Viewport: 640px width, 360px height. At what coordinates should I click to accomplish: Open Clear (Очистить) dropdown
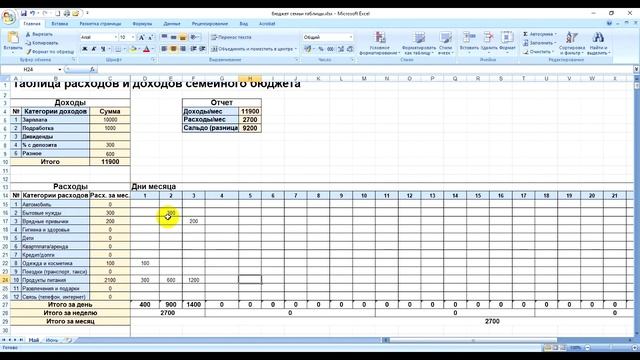538,52
